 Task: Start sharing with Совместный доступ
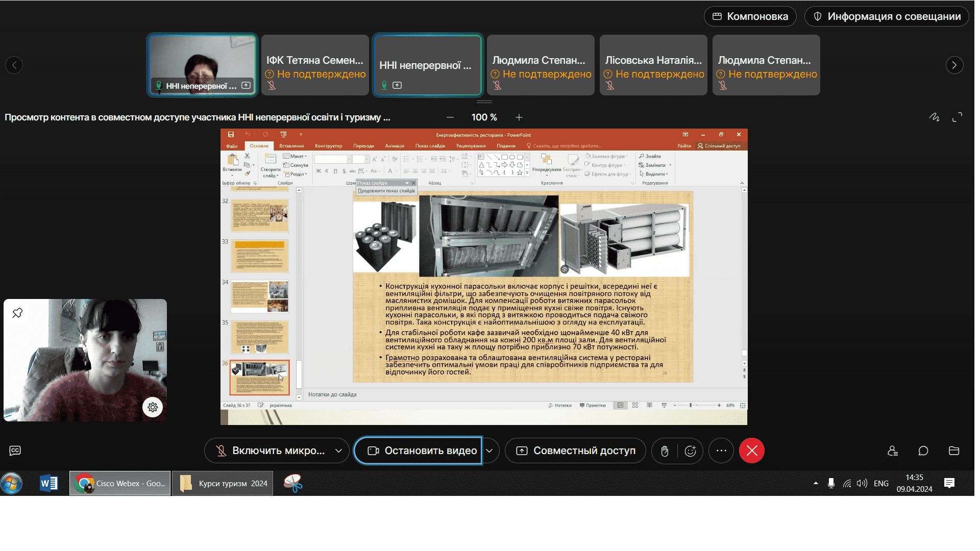[575, 450]
